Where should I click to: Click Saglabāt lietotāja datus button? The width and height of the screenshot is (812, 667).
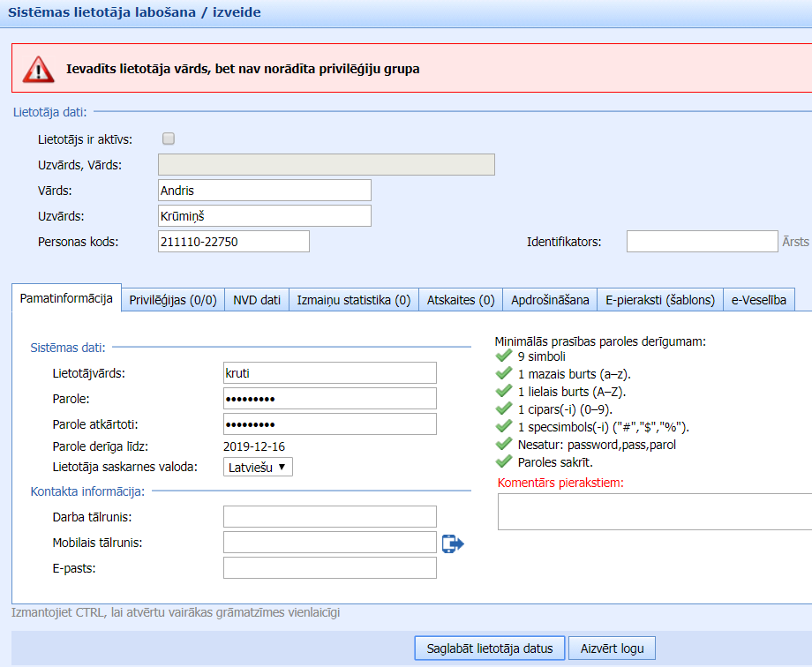point(489,648)
